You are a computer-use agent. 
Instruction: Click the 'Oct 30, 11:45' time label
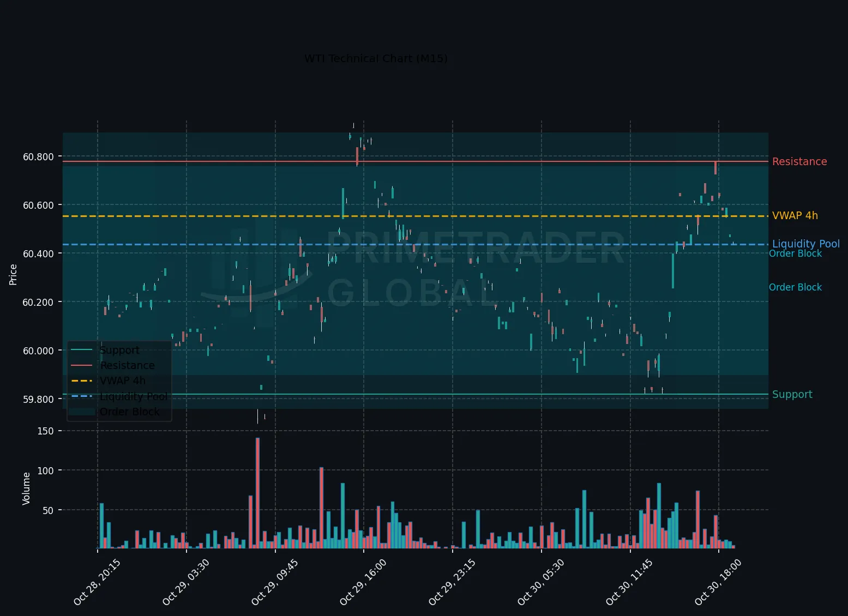(x=629, y=582)
